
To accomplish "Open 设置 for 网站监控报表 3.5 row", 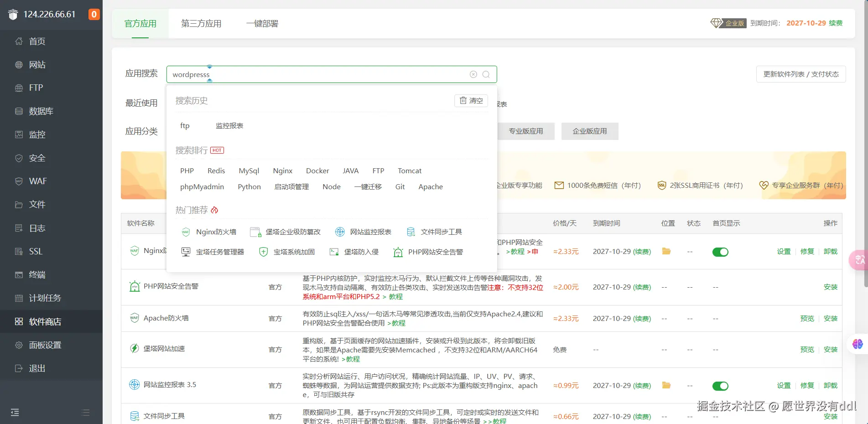I will pos(784,386).
